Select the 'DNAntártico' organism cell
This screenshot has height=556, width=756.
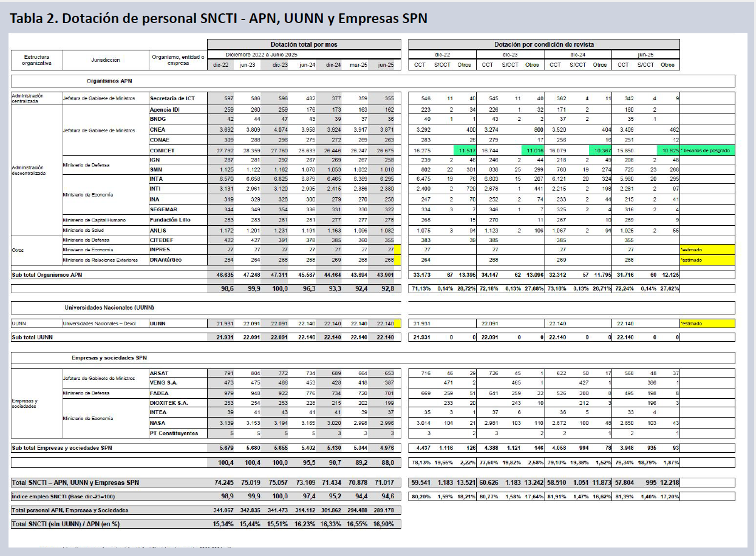(167, 260)
